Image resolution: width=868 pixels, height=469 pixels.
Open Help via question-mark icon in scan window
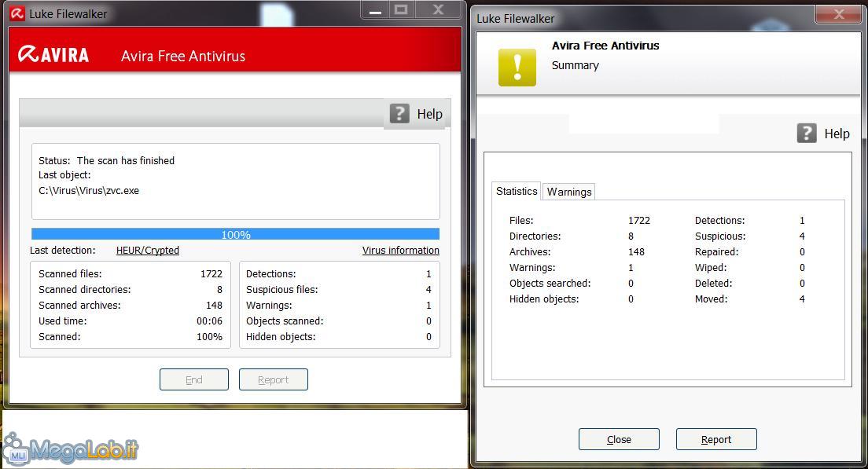click(399, 113)
